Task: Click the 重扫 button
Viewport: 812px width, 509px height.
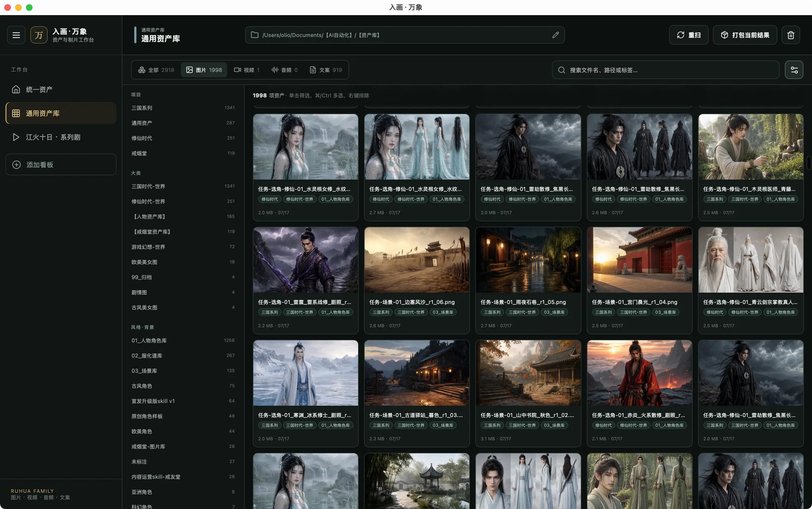Action: 689,35
